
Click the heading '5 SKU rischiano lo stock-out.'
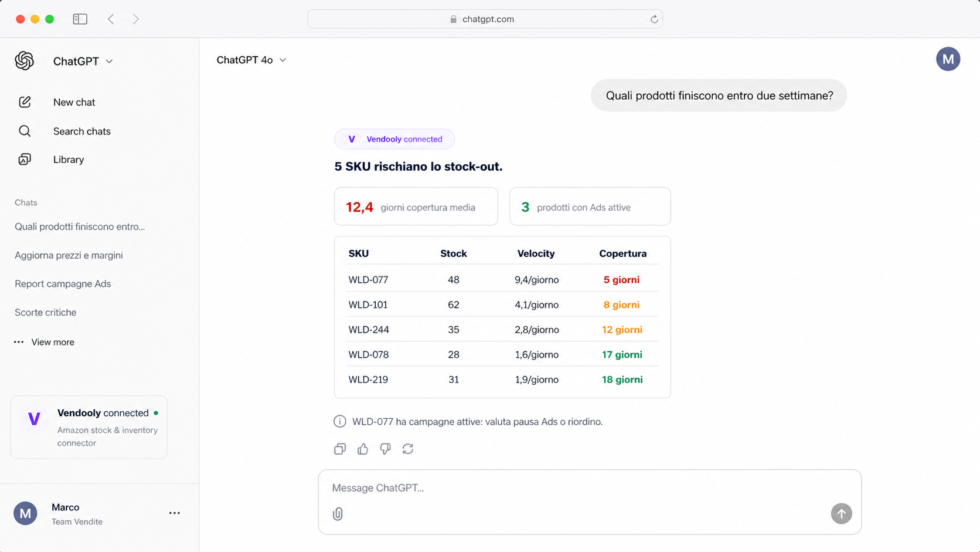(418, 167)
